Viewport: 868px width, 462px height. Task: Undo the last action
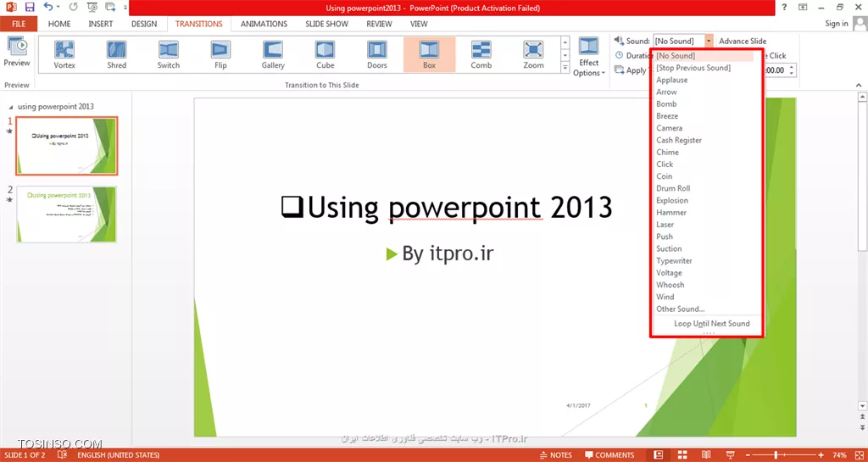[x=48, y=8]
